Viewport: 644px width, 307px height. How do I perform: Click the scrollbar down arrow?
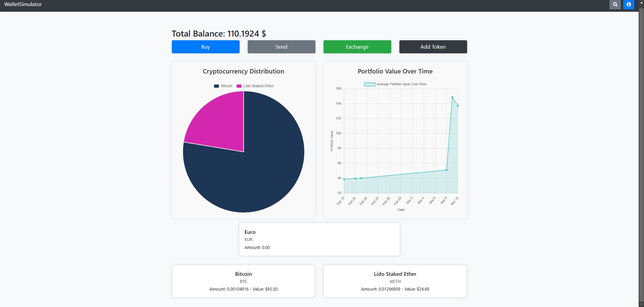(x=641, y=304)
